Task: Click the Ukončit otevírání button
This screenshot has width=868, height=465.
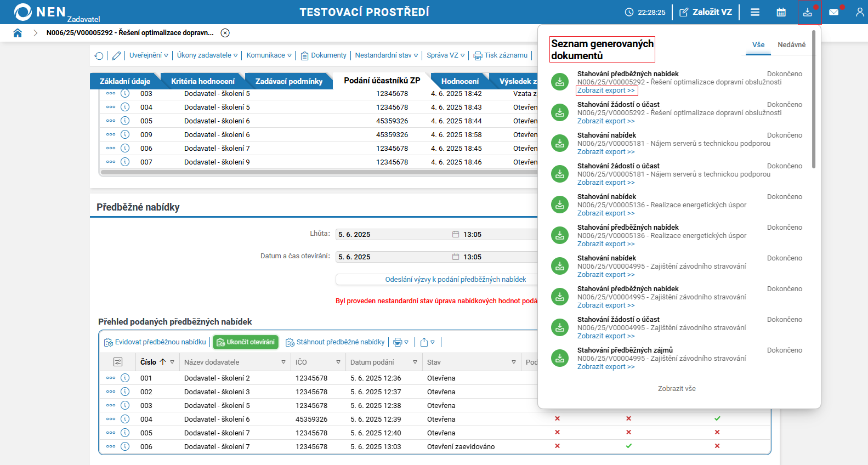Action: coord(246,342)
